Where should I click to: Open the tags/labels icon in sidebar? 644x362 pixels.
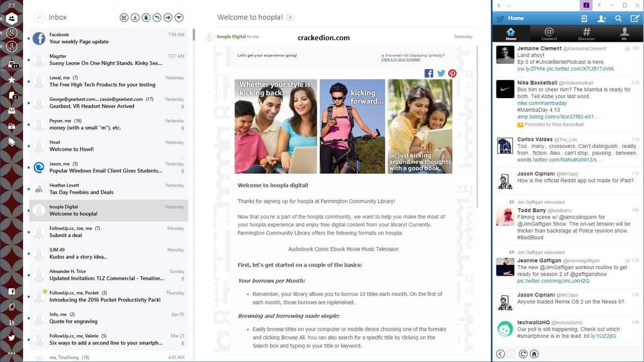12,142
